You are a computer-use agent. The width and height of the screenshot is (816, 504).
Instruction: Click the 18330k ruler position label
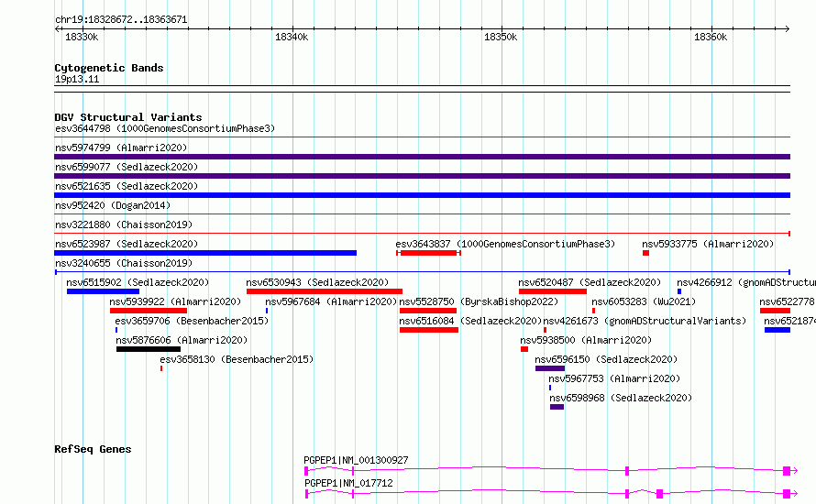tap(82, 37)
